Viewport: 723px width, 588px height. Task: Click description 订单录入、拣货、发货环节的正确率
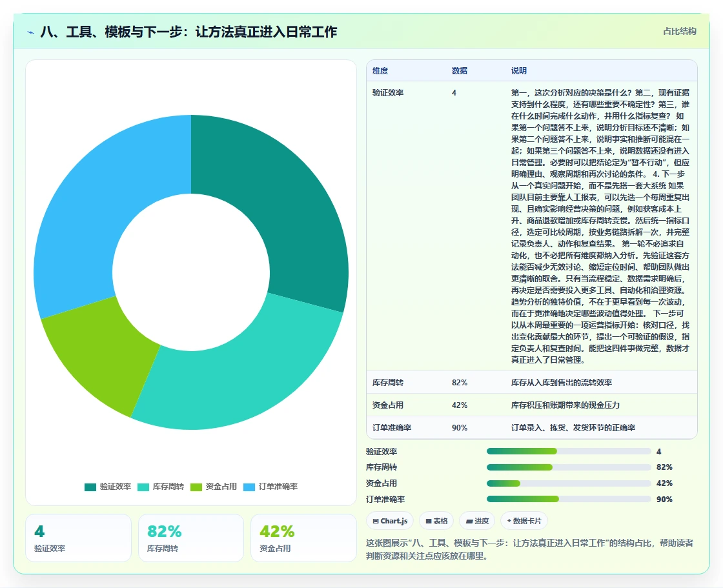point(573,427)
